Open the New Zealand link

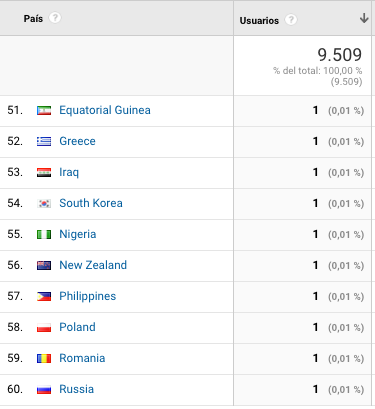click(93, 265)
